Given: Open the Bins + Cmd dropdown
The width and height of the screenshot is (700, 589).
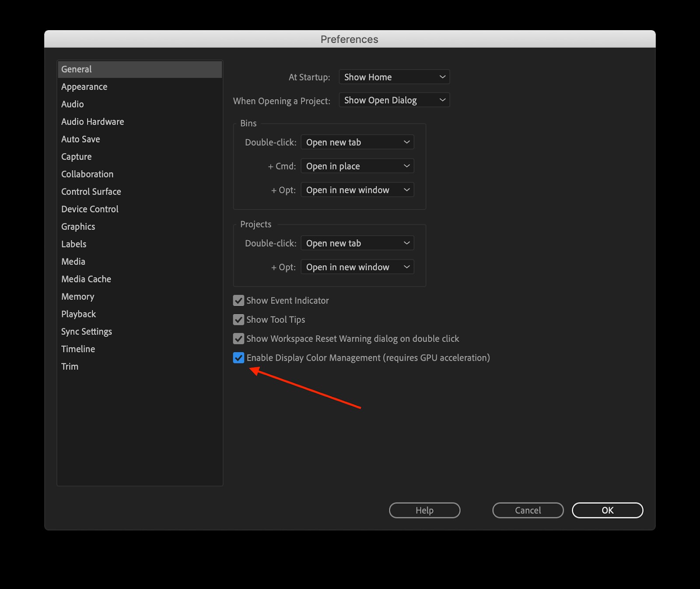Looking at the screenshot, I should click(357, 166).
